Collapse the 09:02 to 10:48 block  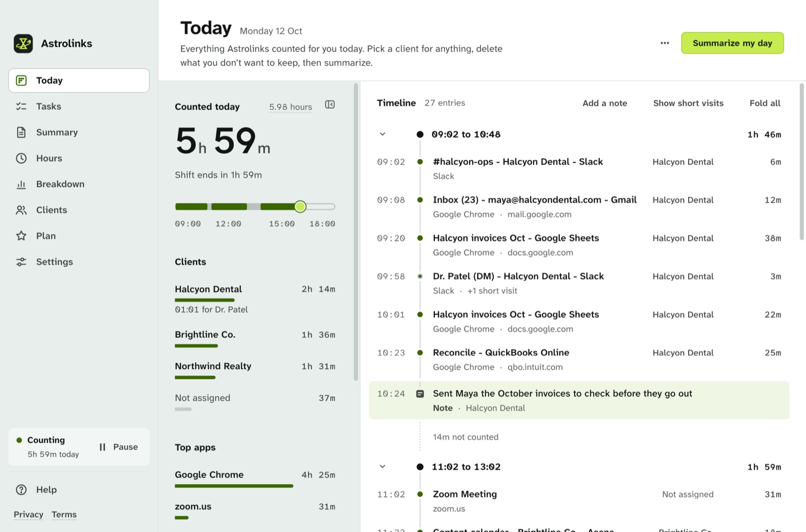(x=382, y=134)
